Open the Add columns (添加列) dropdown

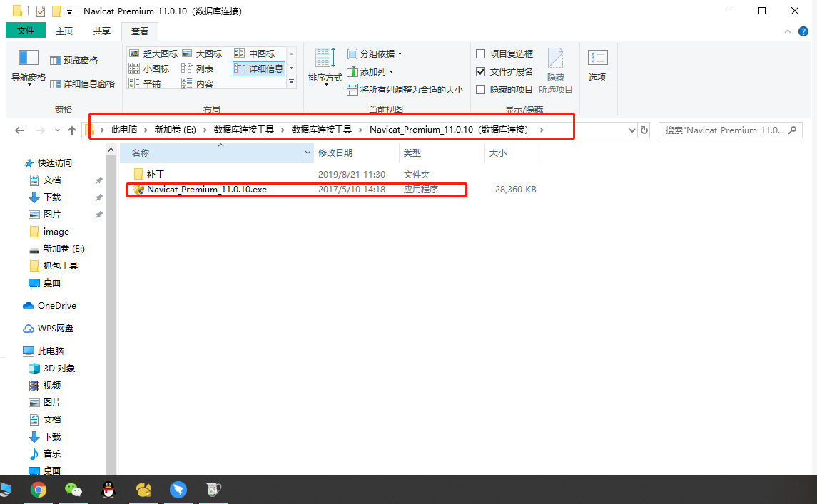point(370,72)
